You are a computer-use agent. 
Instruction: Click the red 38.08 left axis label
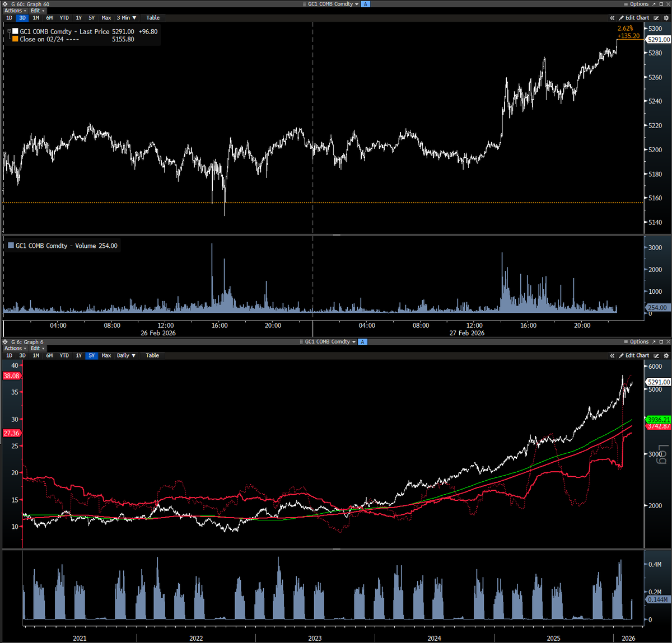click(x=12, y=376)
